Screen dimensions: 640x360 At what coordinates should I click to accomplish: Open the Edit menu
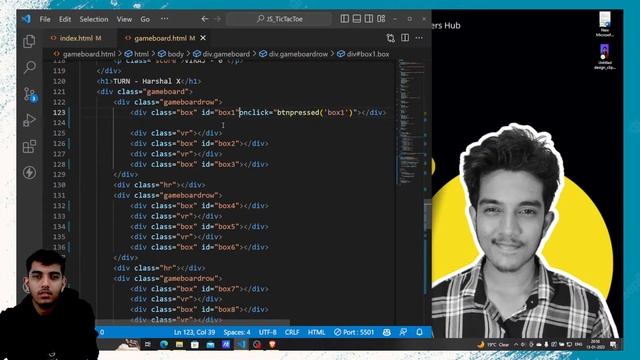pos(65,19)
